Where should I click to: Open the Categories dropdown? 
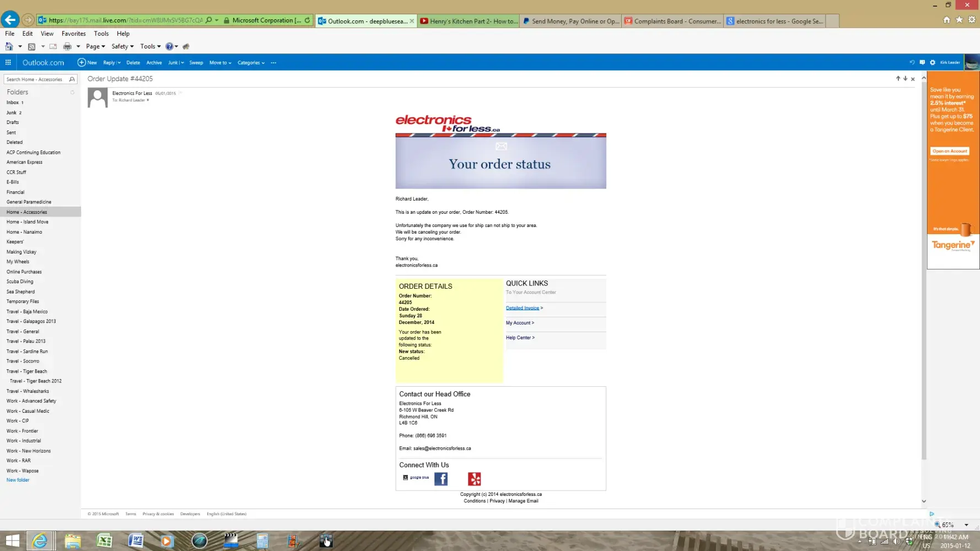point(251,63)
